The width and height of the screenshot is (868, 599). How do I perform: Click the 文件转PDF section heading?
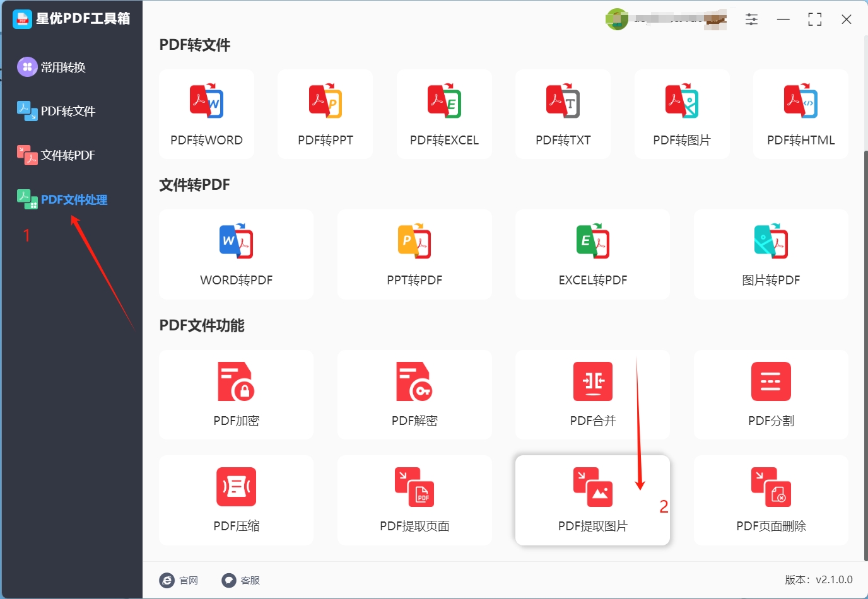pyautogui.click(x=195, y=185)
